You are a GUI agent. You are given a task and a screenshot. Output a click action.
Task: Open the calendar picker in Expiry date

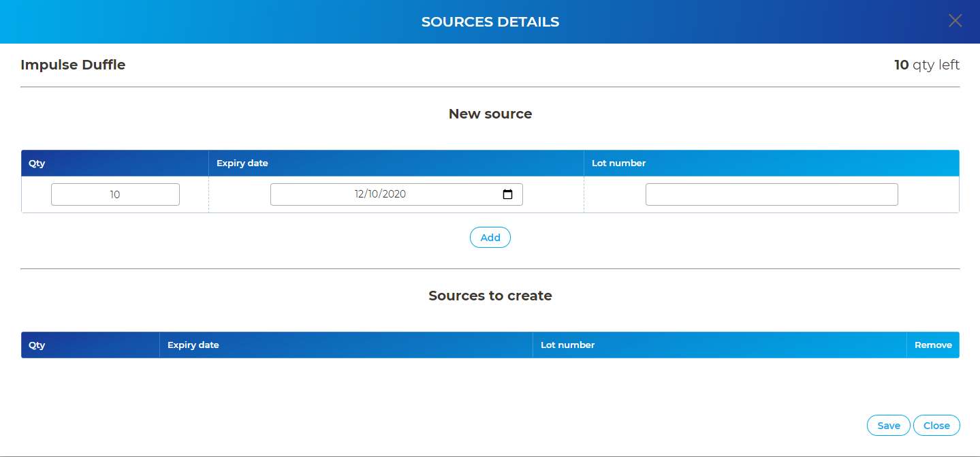pyautogui.click(x=507, y=194)
